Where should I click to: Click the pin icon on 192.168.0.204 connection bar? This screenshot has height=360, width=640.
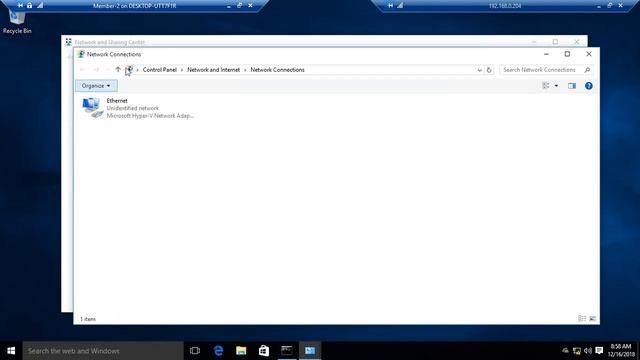[x=390, y=5]
